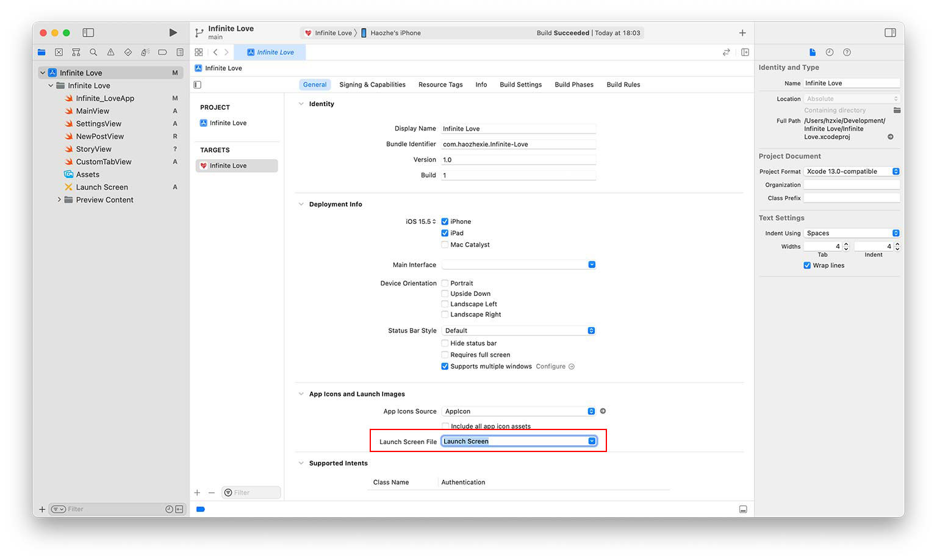Open the Symbol navigator
This screenshot has width=937, height=560.
(76, 52)
